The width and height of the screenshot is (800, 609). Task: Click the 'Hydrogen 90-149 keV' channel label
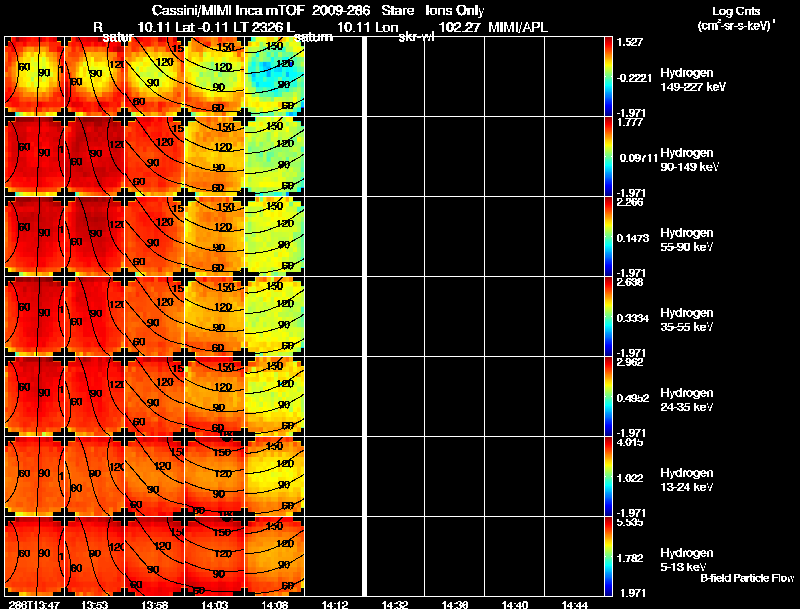click(x=690, y=160)
